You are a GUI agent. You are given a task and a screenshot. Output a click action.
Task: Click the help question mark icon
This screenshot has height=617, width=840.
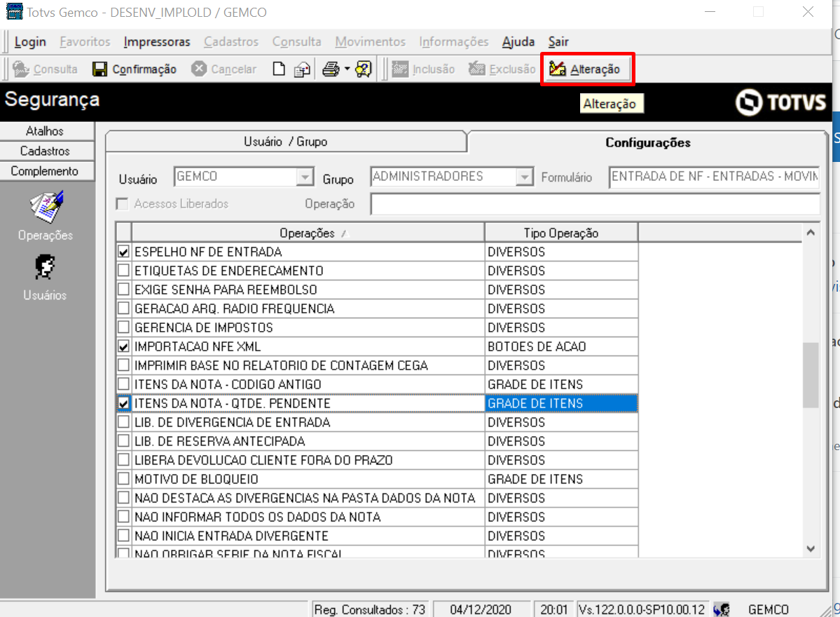tap(363, 69)
